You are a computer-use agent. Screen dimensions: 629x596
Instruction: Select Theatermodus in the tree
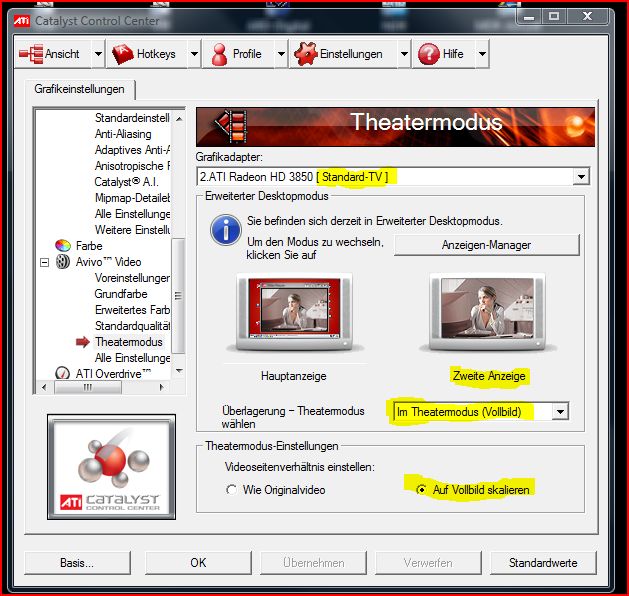(x=129, y=342)
